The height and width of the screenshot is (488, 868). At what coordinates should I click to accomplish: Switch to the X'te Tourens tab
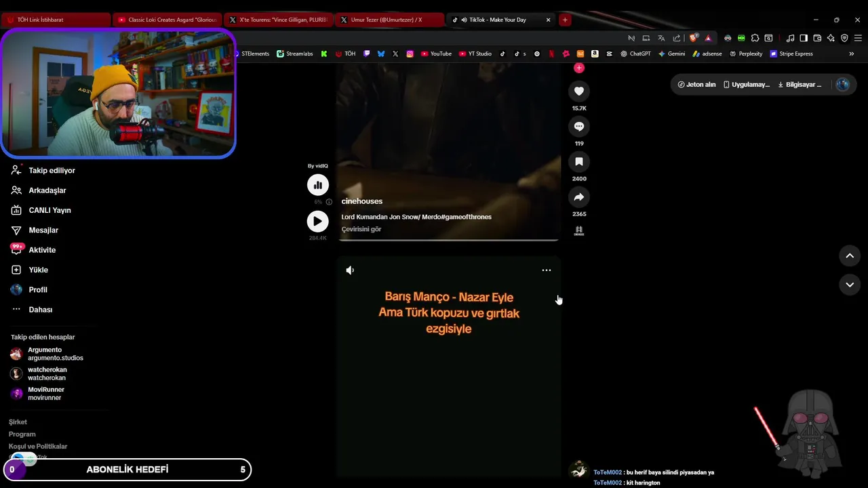278,20
